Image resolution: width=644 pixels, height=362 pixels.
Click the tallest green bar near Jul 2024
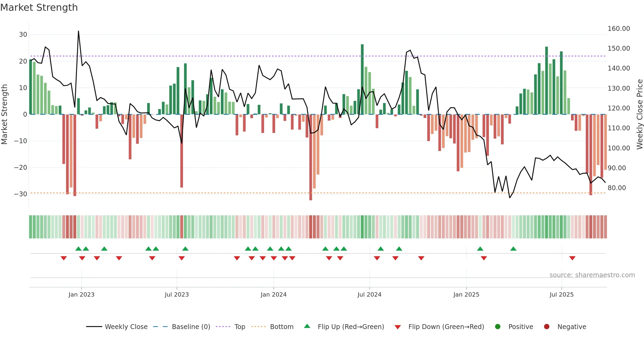(x=362, y=79)
